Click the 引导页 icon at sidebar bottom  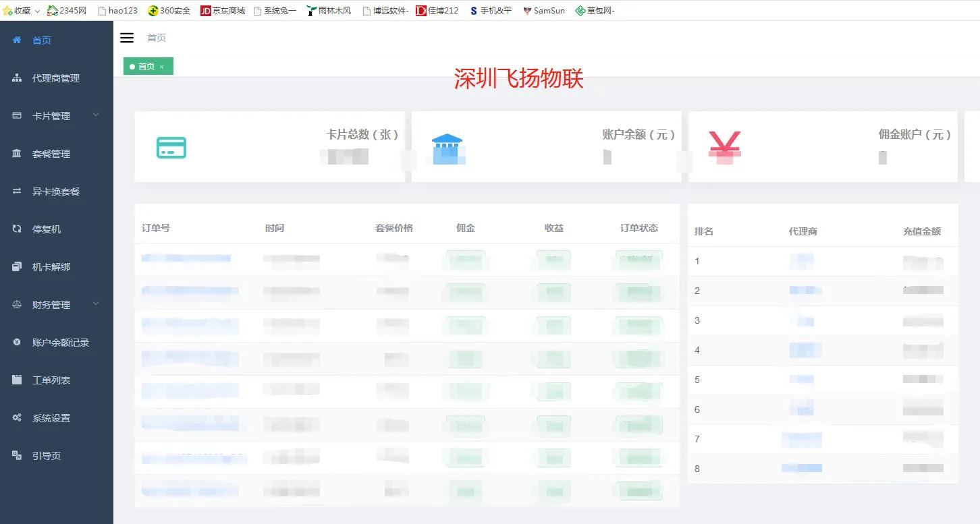point(16,455)
